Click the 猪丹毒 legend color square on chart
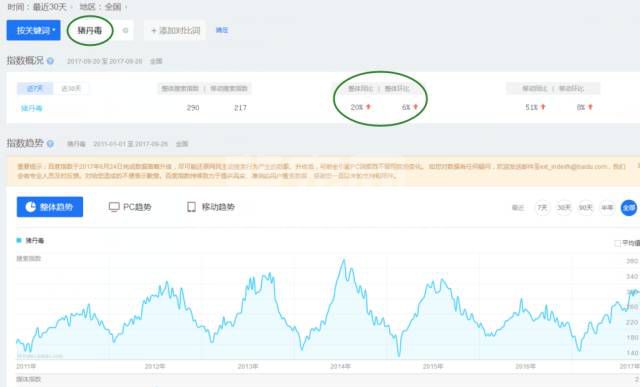 [19, 240]
